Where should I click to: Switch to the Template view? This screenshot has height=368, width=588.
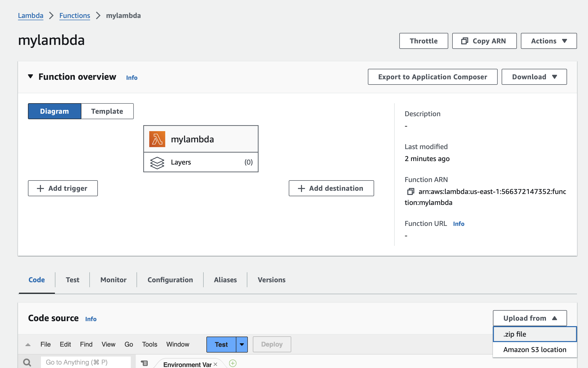107,111
